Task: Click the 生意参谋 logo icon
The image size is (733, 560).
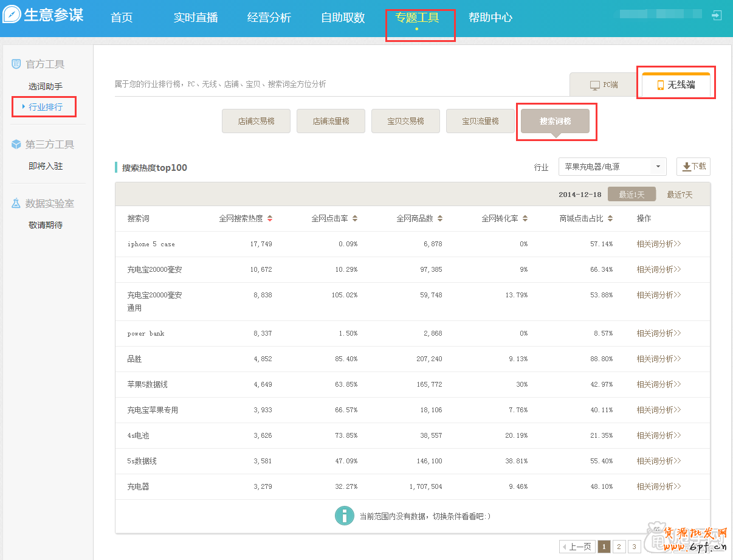Action: pyautogui.click(x=12, y=15)
